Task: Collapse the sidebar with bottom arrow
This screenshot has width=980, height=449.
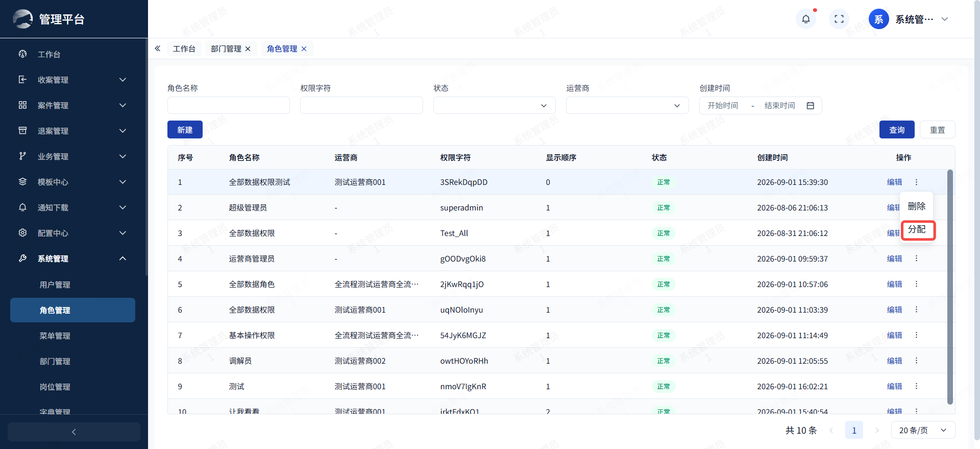Action: click(74, 432)
